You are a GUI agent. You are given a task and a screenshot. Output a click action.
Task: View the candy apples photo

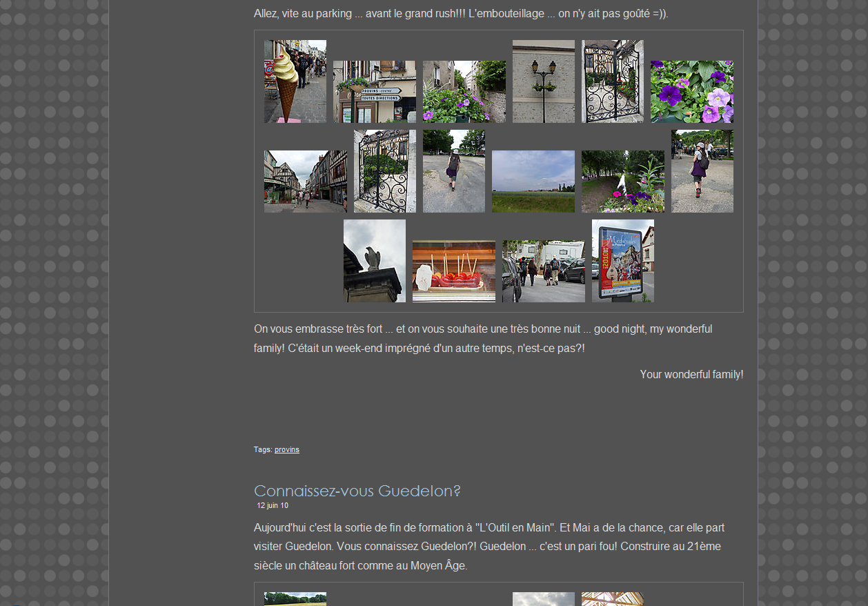pyautogui.click(x=453, y=271)
